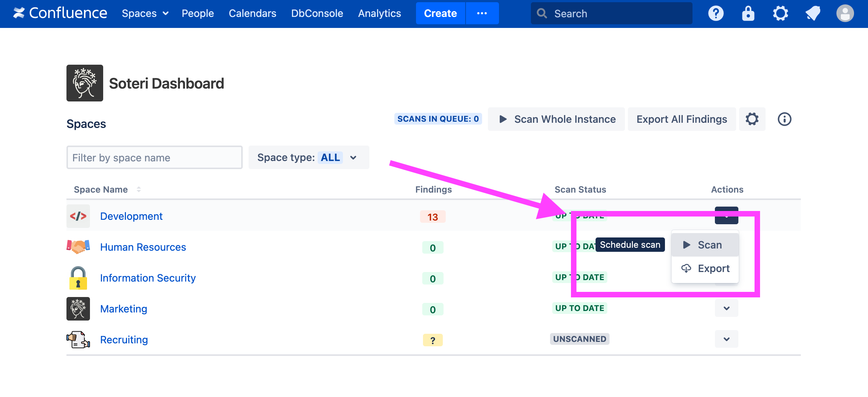868x397 pixels.
Task: Click Scan Whole Instance button
Action: pyautogui.click(x=556, y=119)
